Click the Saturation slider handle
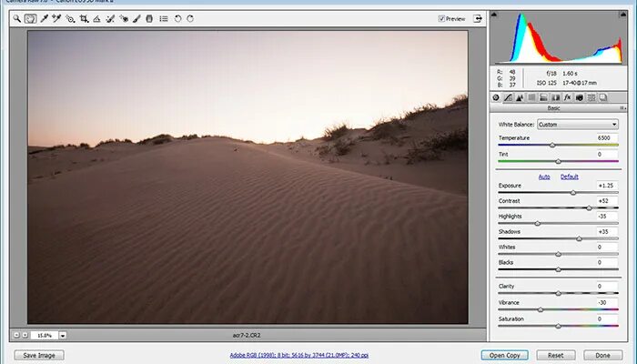Viewport: 637px width, 364px height. click(x=558, y=326)
